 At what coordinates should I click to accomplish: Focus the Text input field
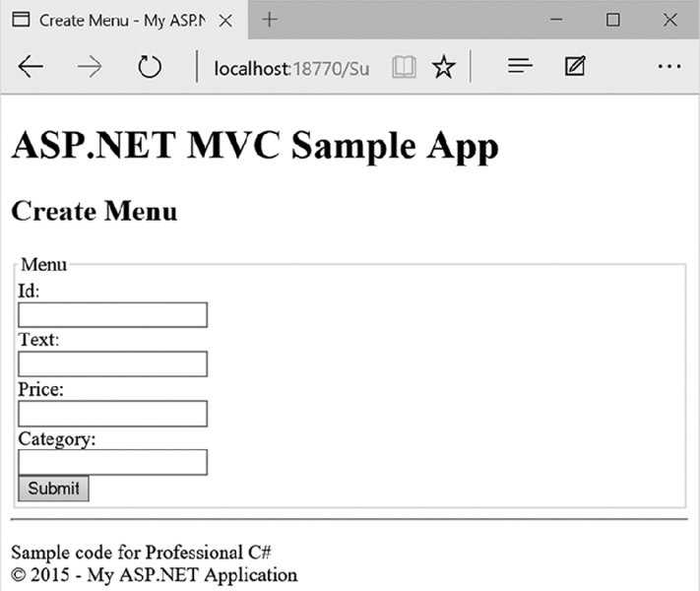(x=112, y=363)
